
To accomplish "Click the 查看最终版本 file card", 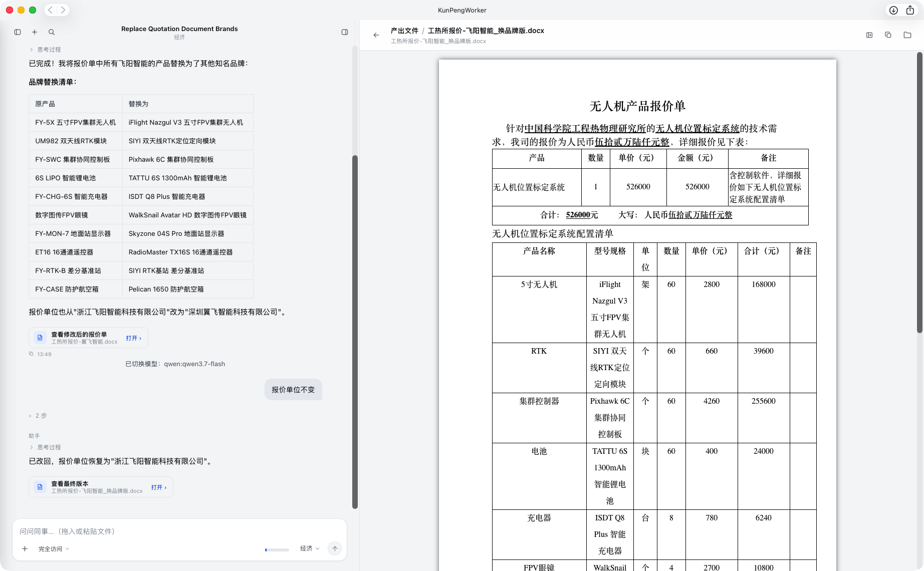I will tap(101, 487).
